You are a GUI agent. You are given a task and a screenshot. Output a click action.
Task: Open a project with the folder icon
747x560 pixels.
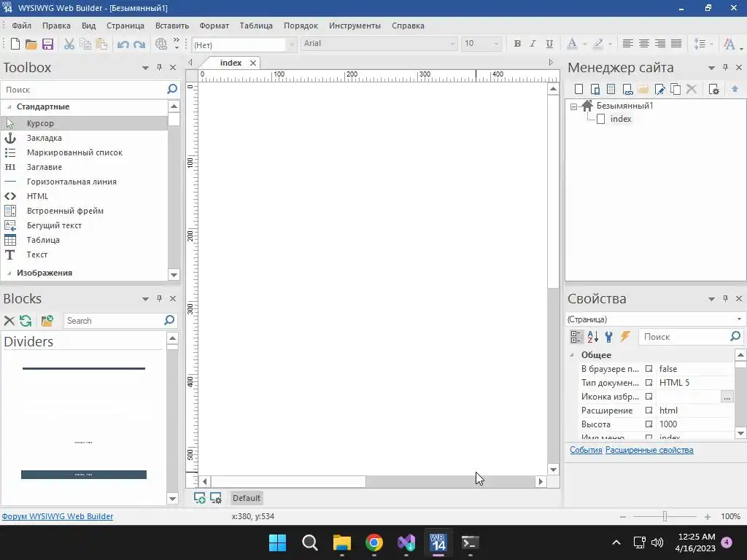[x=31, y=44]
